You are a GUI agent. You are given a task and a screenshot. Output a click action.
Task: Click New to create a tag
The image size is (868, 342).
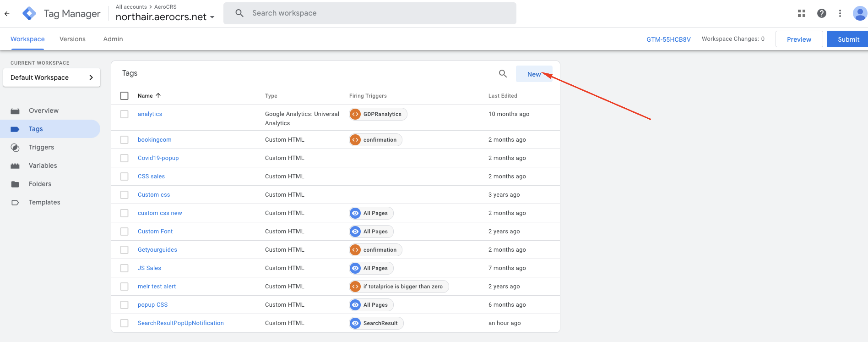(x=534, y=74)
